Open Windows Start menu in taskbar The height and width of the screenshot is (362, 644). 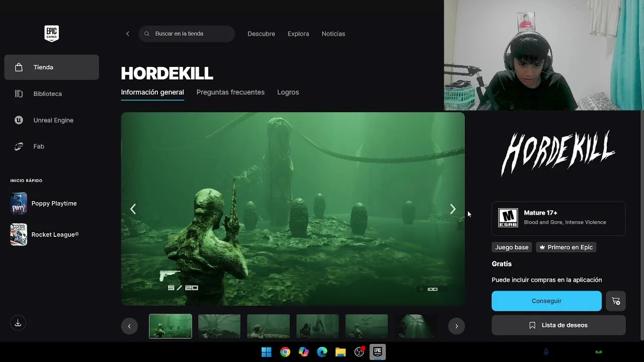[x=266, y=352]
